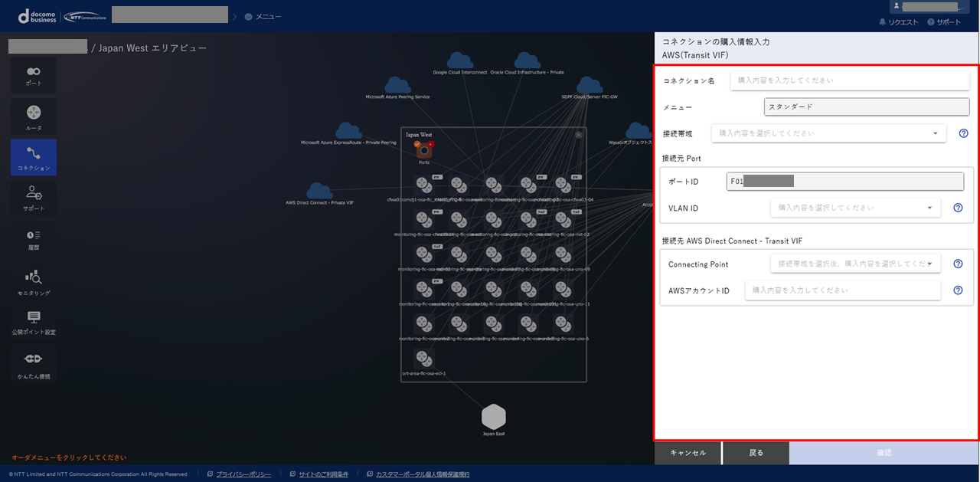Screen dimensions: 980x482
Task: Open the メニュー item in header
Action: click(x=263, y=16)
